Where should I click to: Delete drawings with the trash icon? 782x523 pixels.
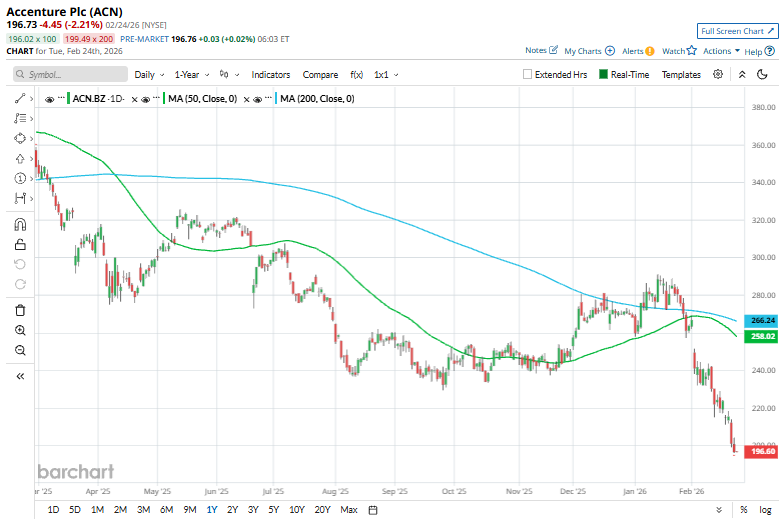click(x=20, y=310)
